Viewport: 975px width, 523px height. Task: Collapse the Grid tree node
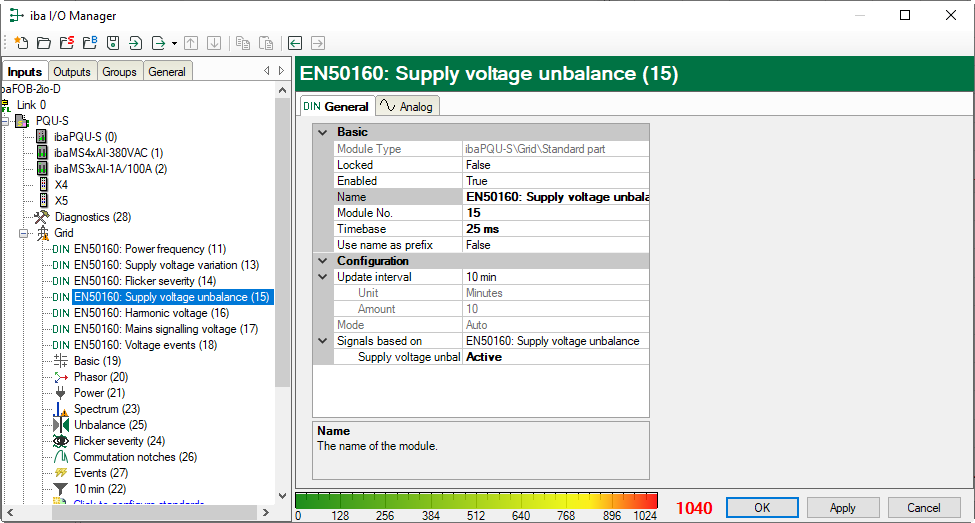[x=24, y=233]
